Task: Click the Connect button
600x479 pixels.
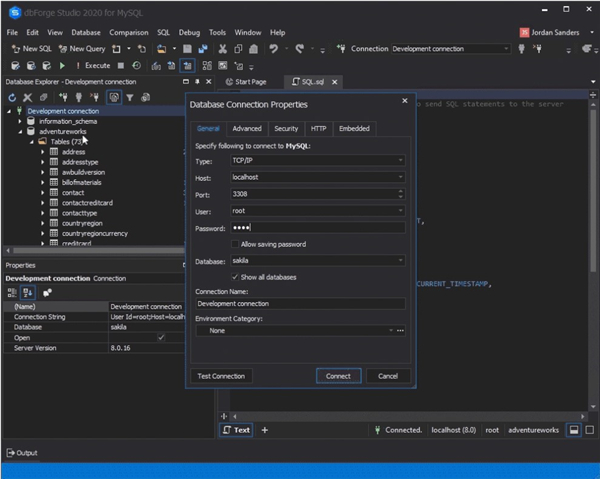Action: [338, 376]
